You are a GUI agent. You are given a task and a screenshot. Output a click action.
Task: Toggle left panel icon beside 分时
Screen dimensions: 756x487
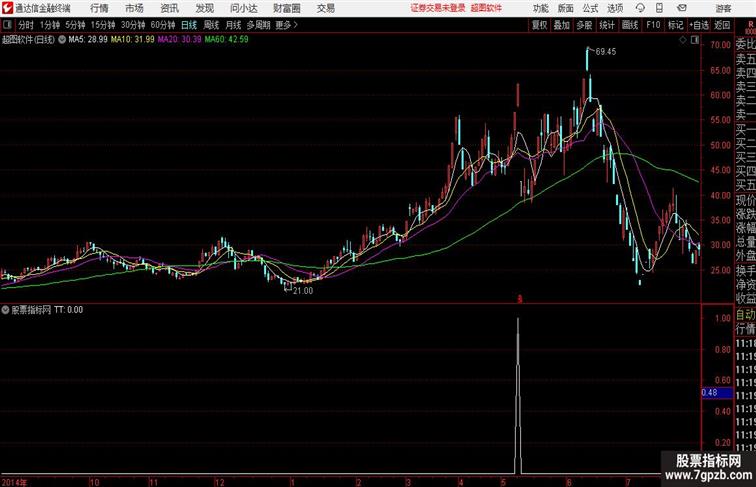[x=7, y=25]
